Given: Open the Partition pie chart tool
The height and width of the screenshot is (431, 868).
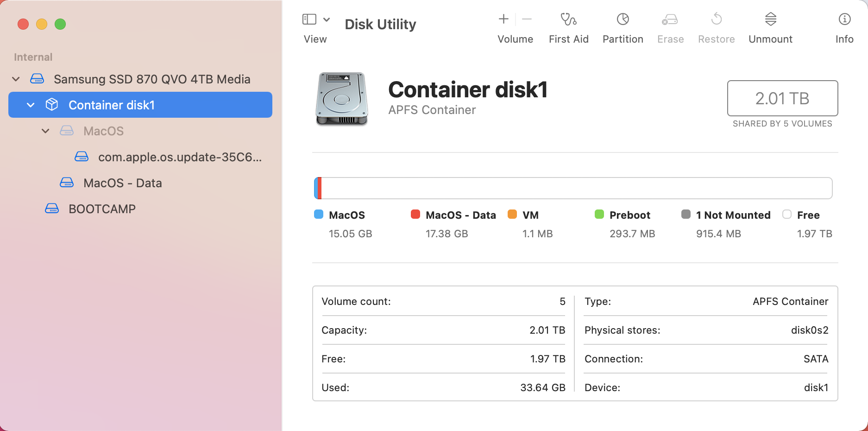Looking at the screenshot, I should pos(623,19).
